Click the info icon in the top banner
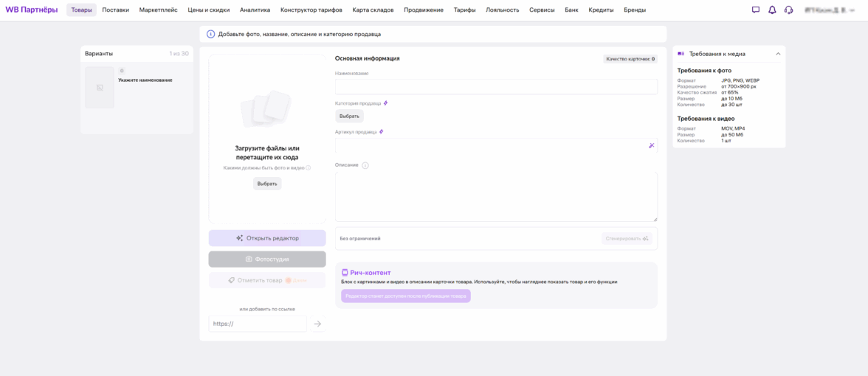 pyautogui.click(x=211, y=34)
